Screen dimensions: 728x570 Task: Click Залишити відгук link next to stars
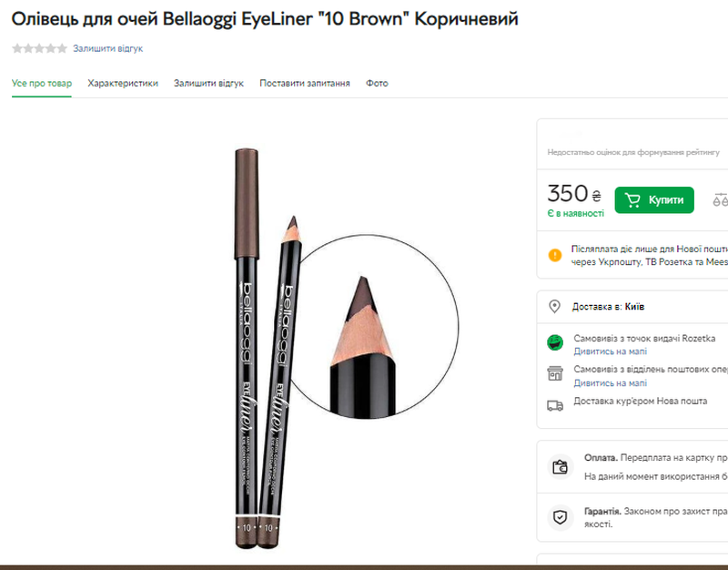107,48
